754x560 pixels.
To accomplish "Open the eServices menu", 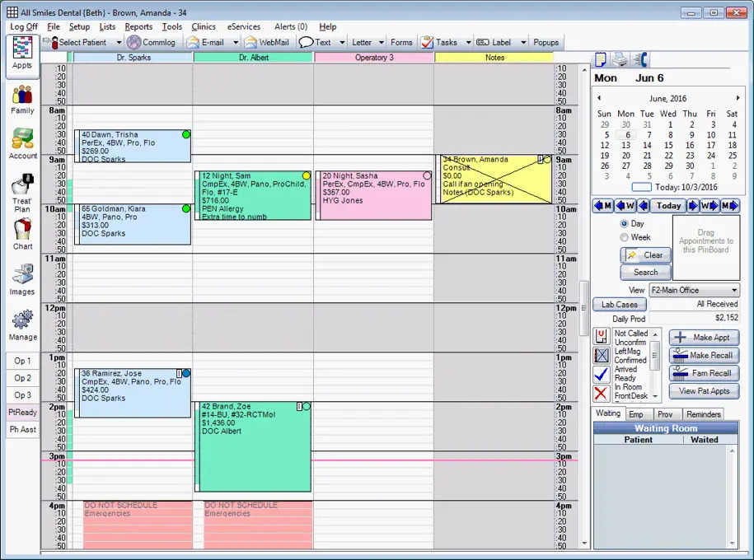I will tap(243, 26).
